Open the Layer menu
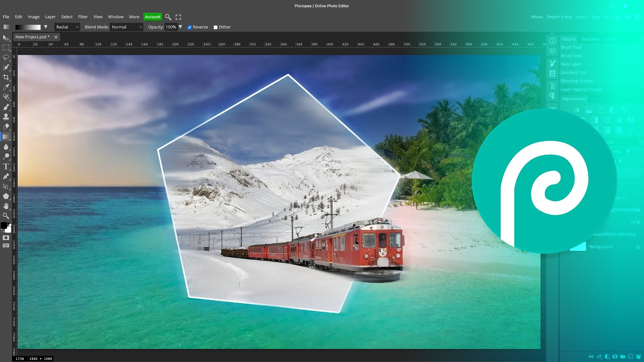644x362 pixels. click(50, 17)
